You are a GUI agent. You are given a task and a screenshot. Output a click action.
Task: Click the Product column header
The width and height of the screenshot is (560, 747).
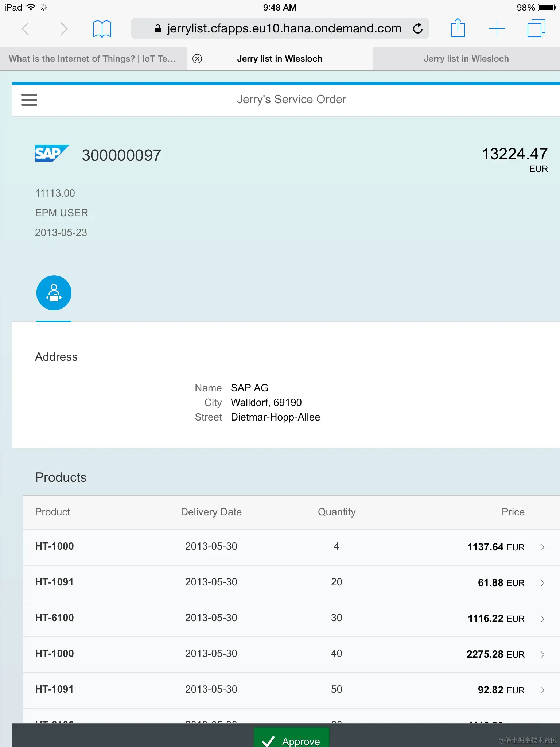tap(52, 512)
